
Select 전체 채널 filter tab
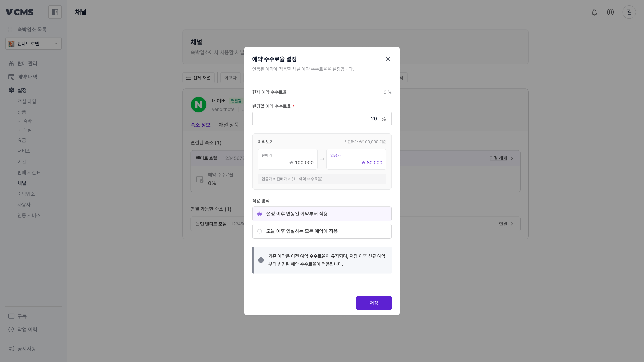click(199, 78)
